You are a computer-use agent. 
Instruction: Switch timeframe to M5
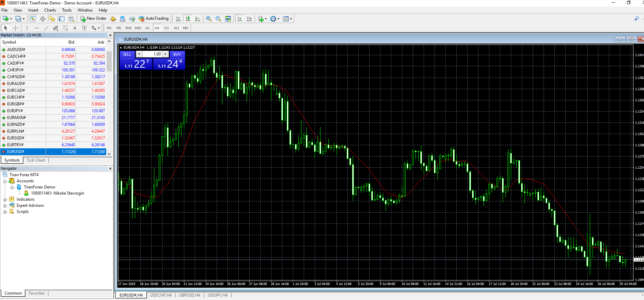pos(119,28)
